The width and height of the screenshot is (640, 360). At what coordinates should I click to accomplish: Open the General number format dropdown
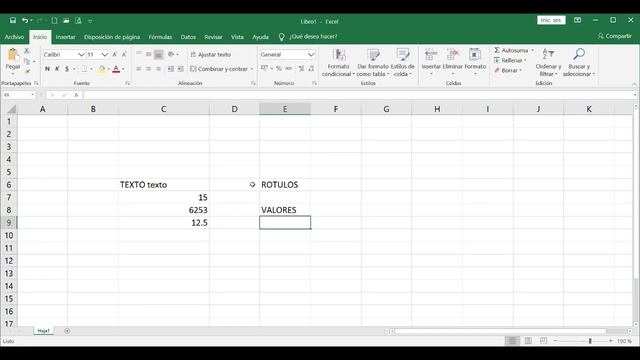click(x=311, y=54)
